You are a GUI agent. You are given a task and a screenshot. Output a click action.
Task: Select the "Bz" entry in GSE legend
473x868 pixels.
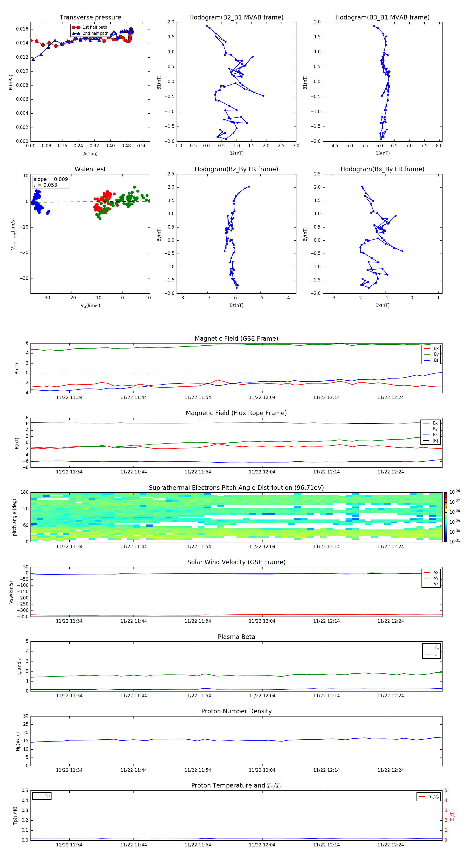431,360
